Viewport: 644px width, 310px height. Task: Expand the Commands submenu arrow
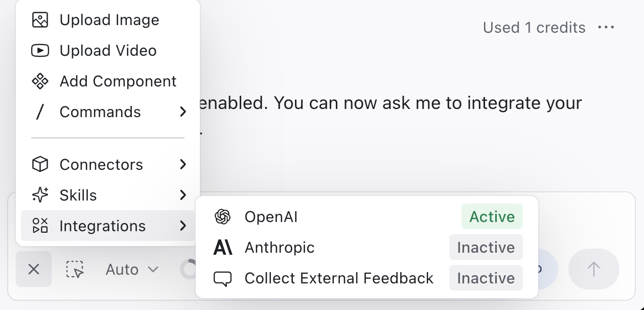pyautogui.click(x=183, y=112)
